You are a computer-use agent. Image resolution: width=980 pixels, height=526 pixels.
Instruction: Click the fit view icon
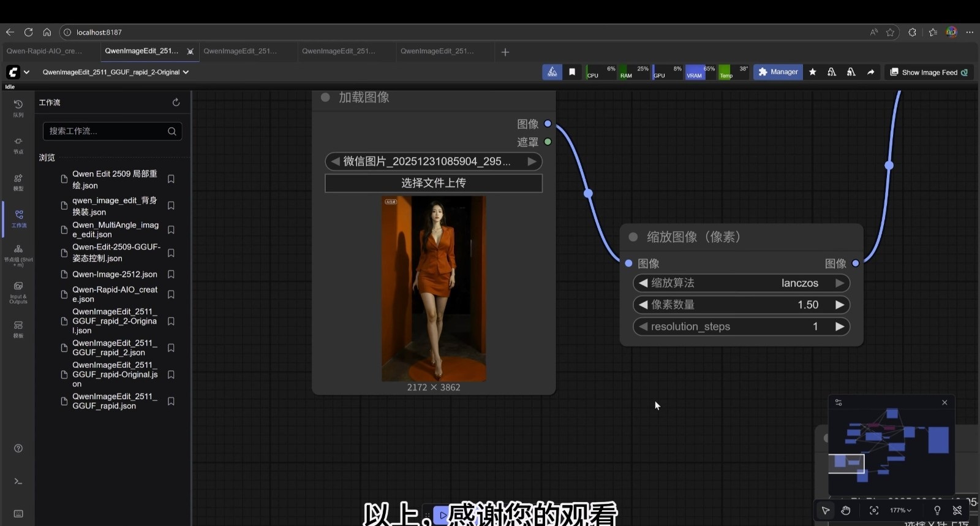click(874, 510)
